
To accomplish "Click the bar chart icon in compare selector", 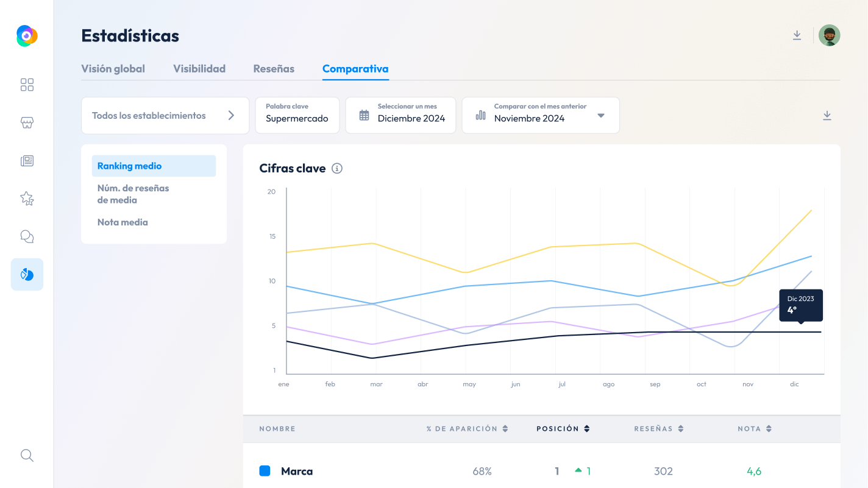I will (481, 115).
